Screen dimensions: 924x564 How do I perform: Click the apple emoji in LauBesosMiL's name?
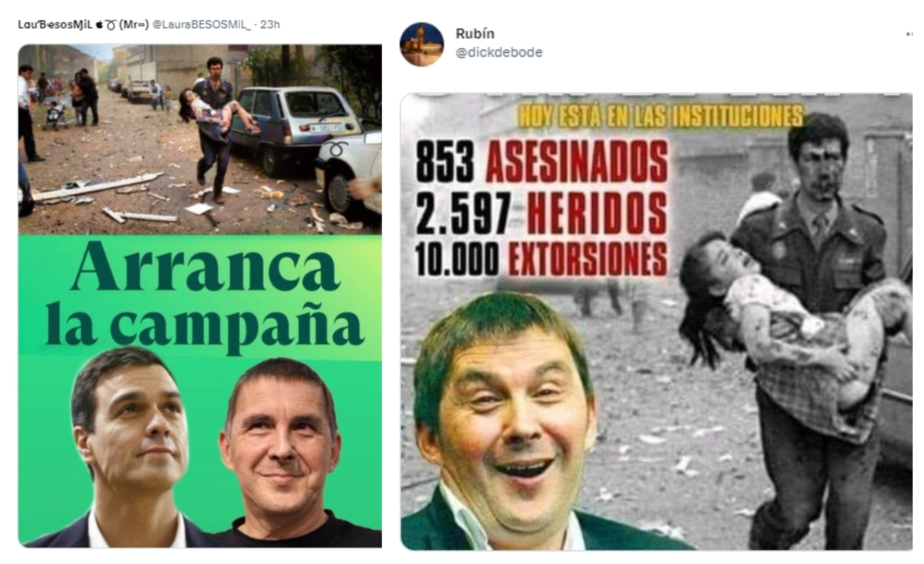(99, 25)
